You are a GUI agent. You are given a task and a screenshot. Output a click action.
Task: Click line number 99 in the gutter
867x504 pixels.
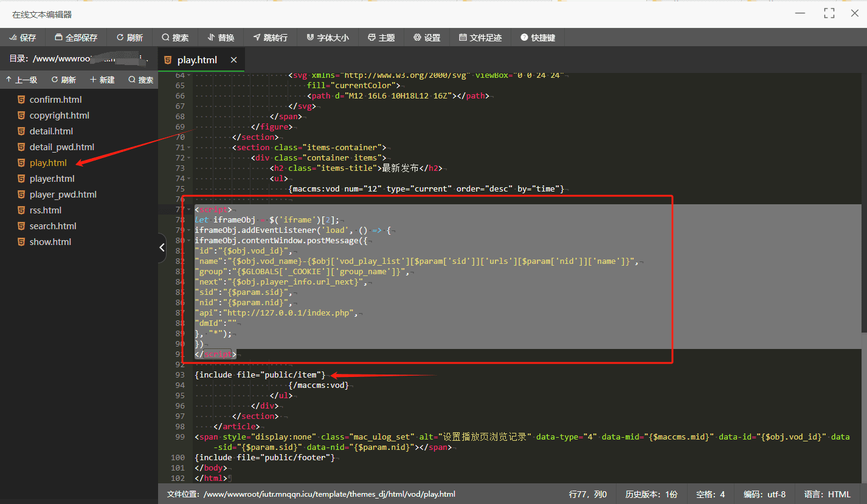178,437
